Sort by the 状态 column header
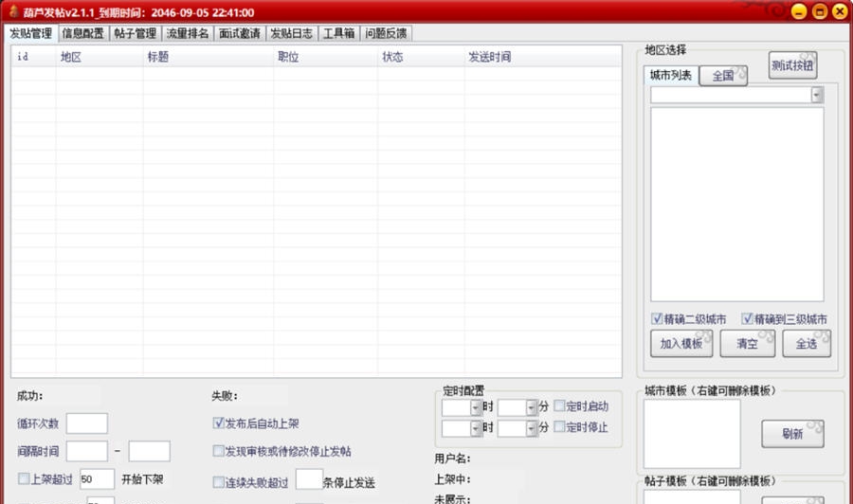Image resolution: width=853 pixels, height=504 pixels. click(x=421, y=57)
